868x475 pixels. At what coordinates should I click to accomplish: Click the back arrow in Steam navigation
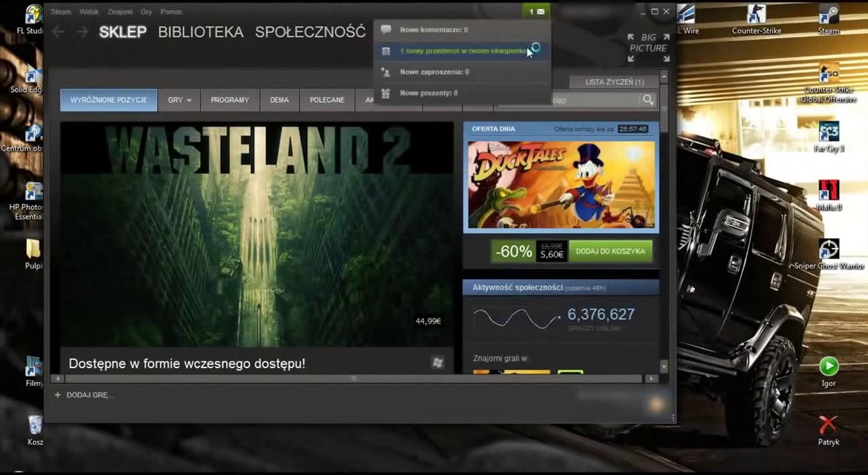point(59,32)
